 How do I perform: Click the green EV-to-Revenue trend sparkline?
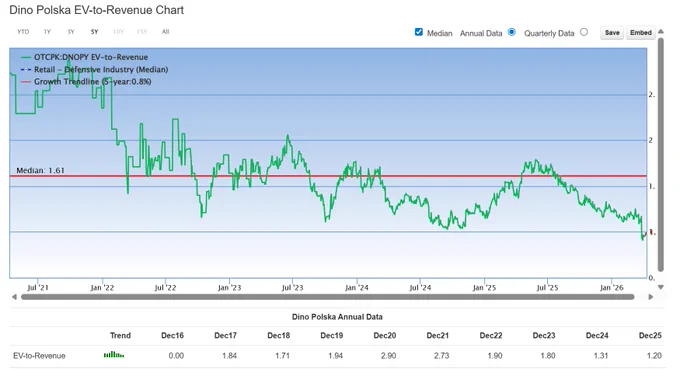(114, 355)
